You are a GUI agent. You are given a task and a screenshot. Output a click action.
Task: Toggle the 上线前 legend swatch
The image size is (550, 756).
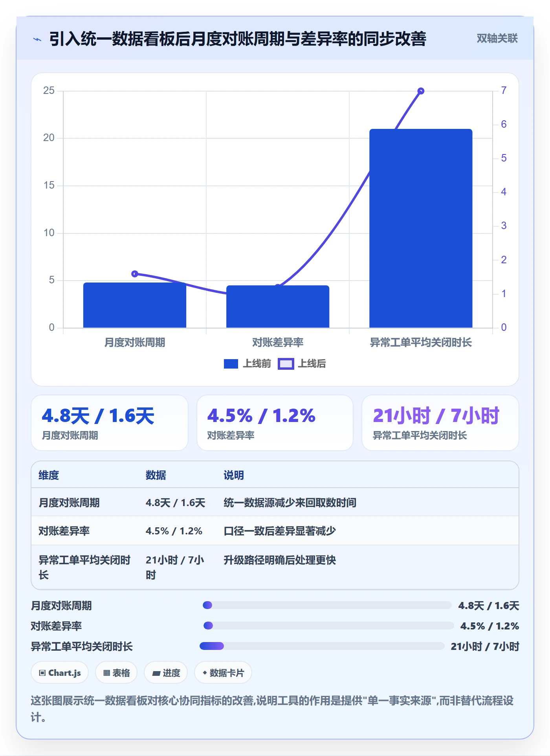tap(231, 364)
